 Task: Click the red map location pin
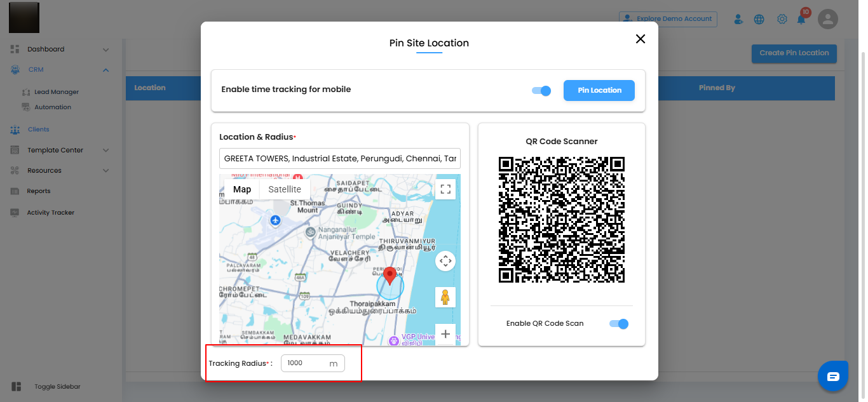click(x=390, y=276)
